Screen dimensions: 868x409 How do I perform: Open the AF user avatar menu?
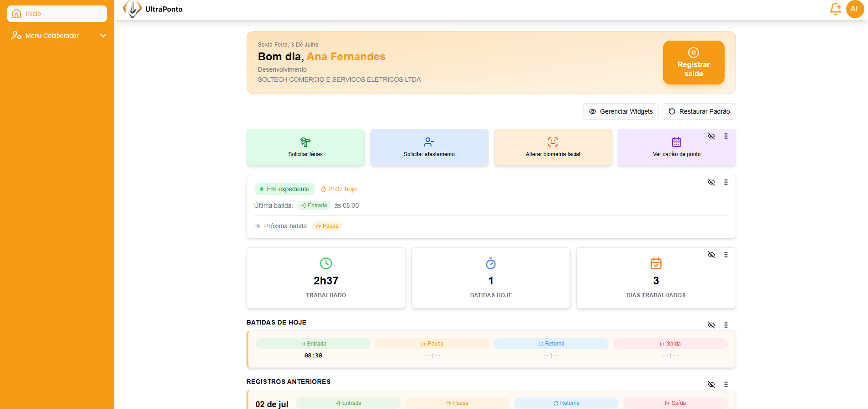point(855,9)
